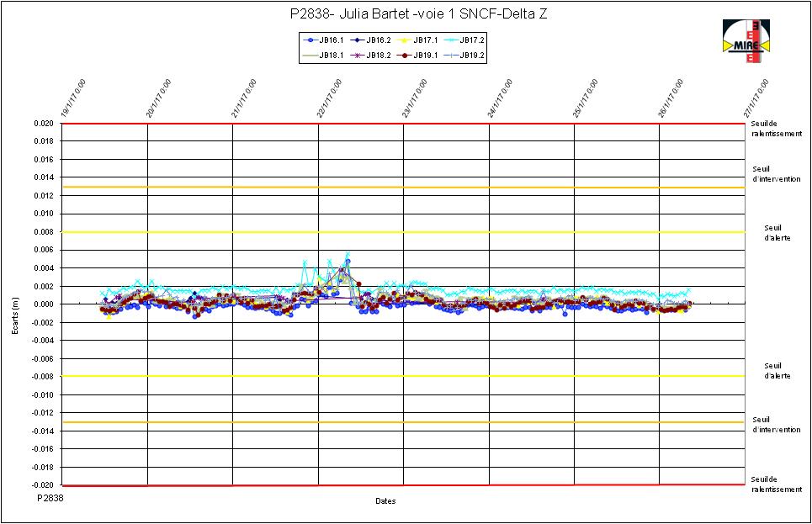812x524 pixels.
Task: Click the upper Seuil de ralentissement label
Action: 777,129
